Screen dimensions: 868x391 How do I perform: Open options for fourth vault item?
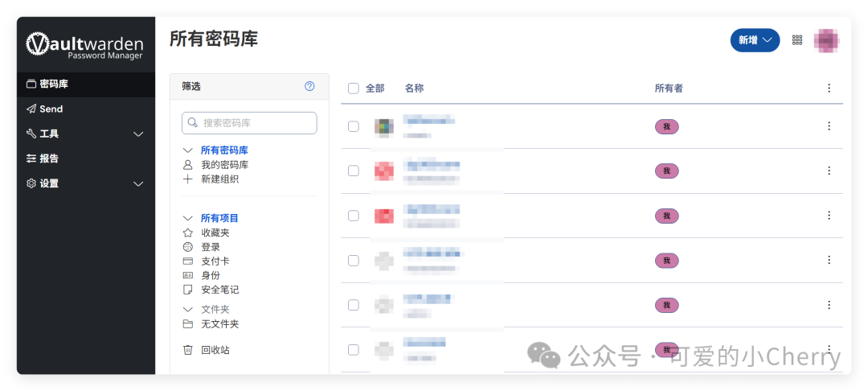tap(829, 260)
